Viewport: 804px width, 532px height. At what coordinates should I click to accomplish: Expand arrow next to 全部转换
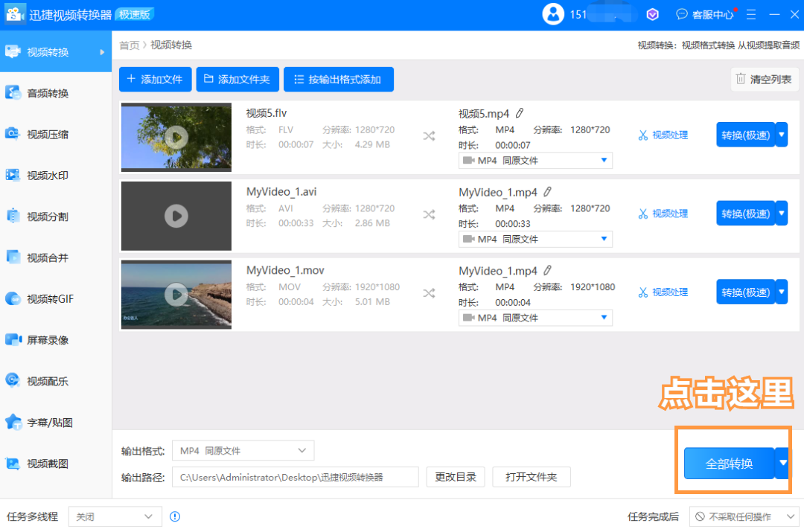782,464
